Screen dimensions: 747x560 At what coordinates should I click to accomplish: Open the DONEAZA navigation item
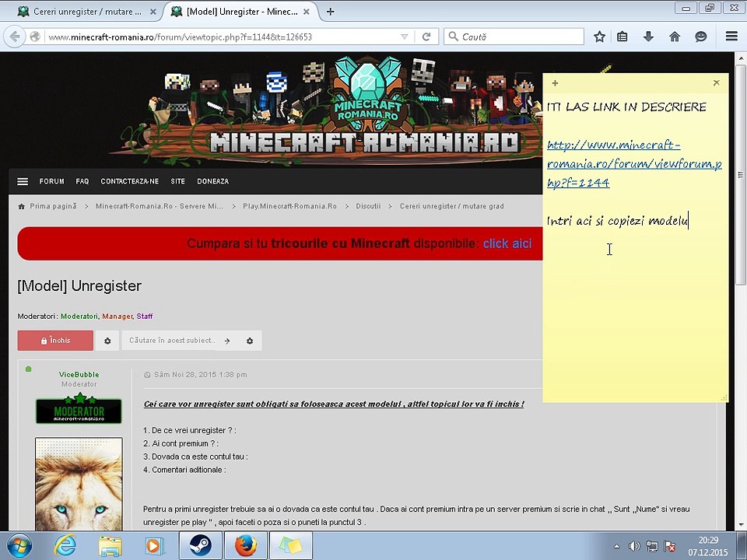click(213, 181)
